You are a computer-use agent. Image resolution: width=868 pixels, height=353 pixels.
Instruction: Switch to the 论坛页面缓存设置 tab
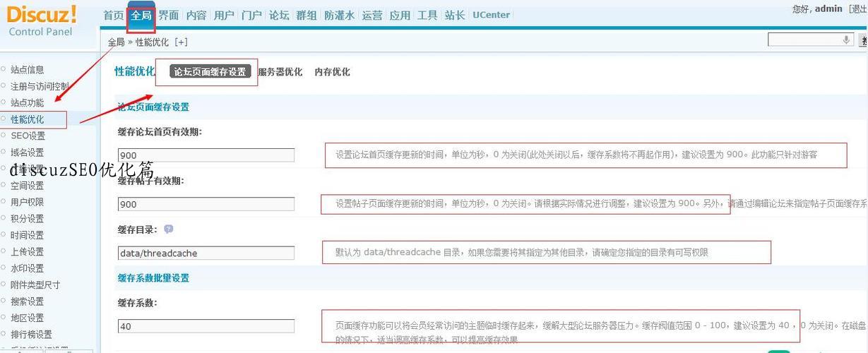point(210,71)
